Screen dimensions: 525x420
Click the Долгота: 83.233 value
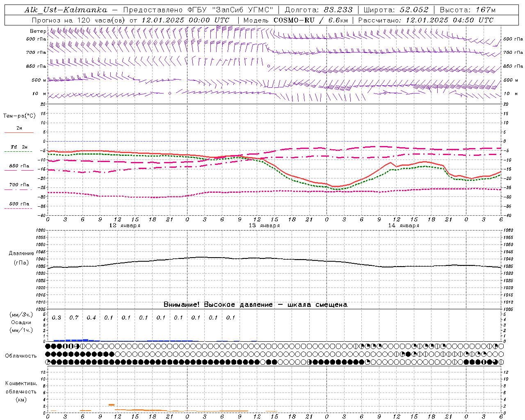[x=319, y=10]
